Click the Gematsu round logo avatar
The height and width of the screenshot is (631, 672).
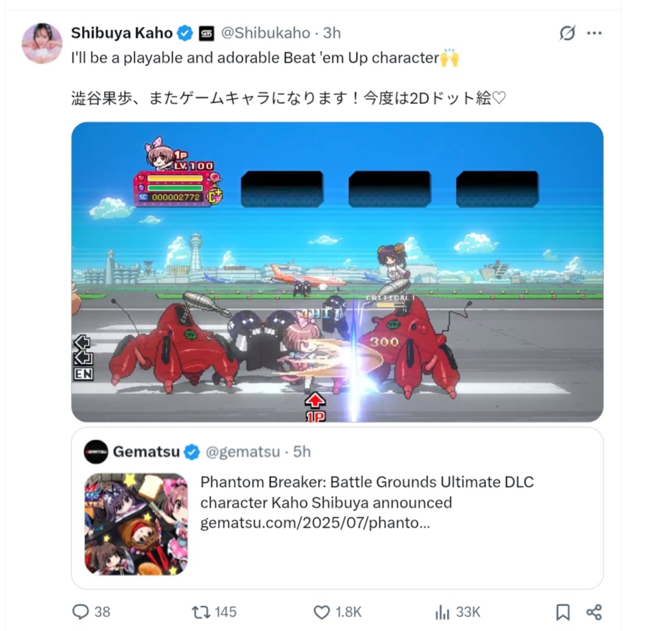[x=96, y=451]
